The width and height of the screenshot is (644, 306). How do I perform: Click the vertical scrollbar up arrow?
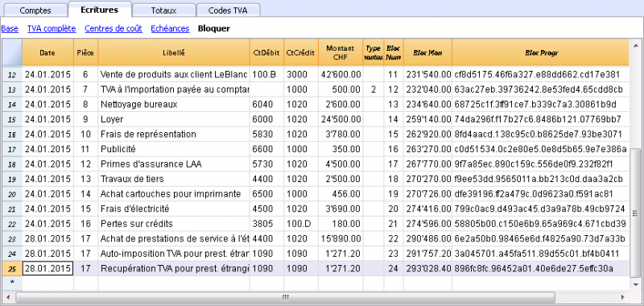click(635, 44)
